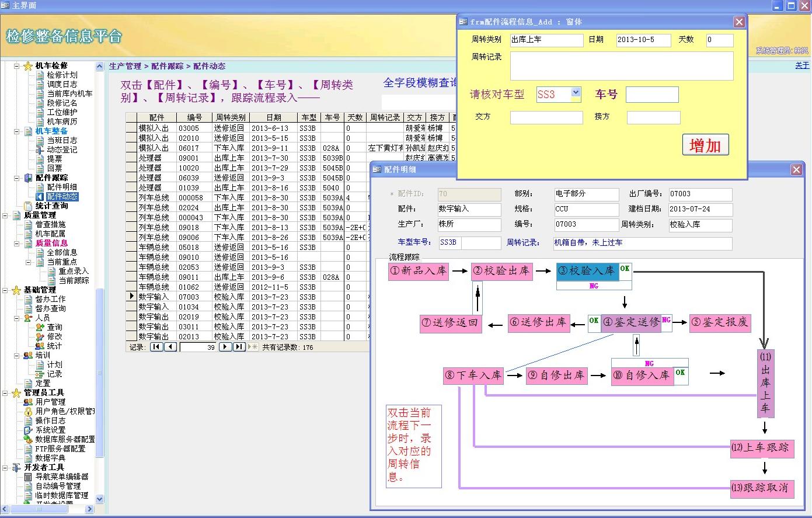Click the 增加 button
The image size is (812, 518).
[706, 145]
